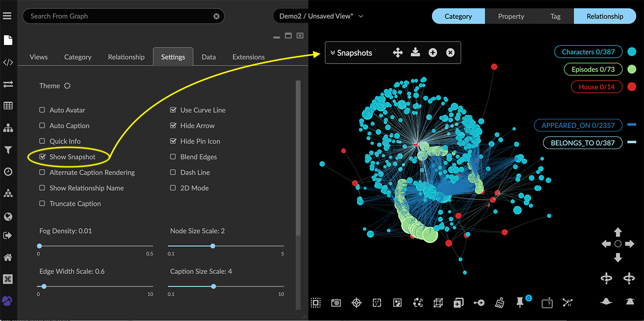Collapse the Snapshots panel chevron
The height and width of the screenshot is (321, 644).
333,53
